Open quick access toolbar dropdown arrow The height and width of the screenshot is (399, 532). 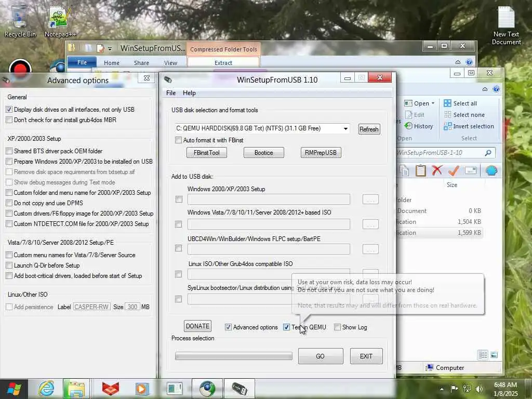pyautogui.click(x=110, y=49)
